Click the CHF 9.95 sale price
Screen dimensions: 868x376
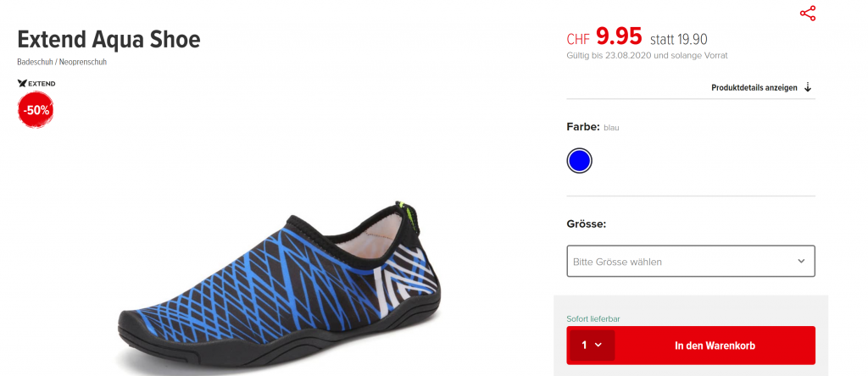coord(604,36)
